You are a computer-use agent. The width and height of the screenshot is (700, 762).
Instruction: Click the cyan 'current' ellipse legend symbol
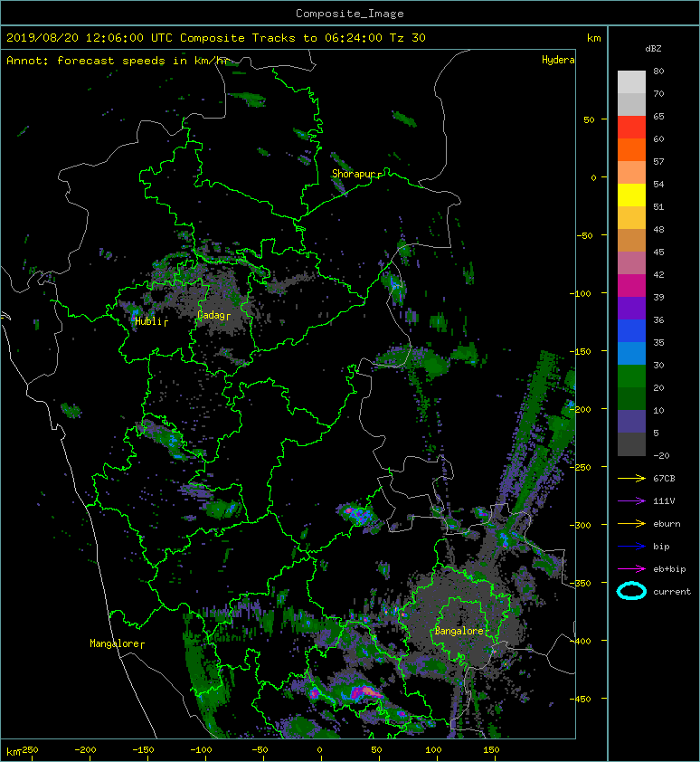pos(631,591)
